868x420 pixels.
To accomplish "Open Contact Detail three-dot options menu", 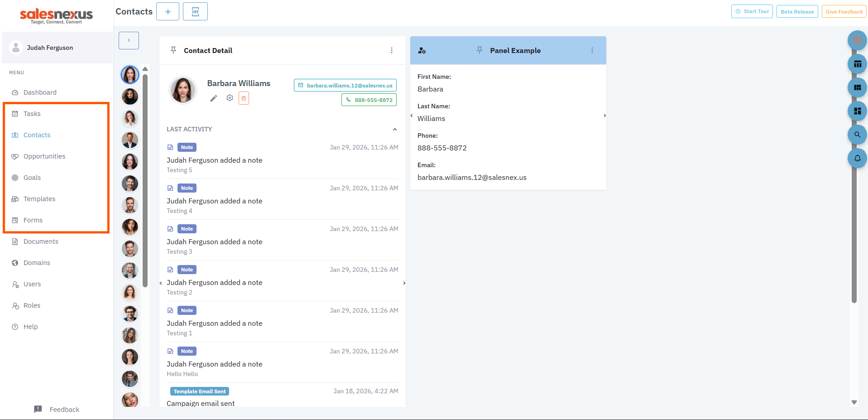I will pos(392,51).
